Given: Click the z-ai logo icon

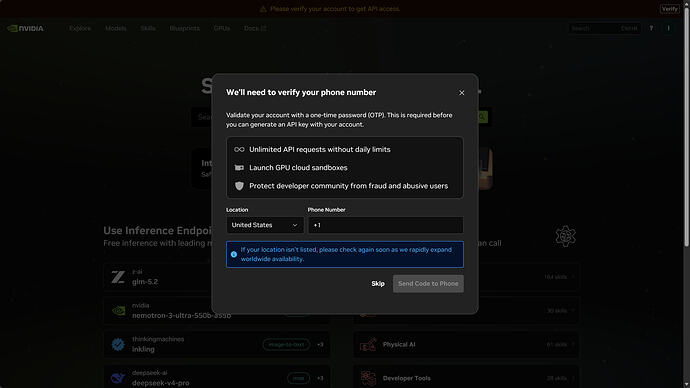Looking at the screenshot, I should point(117,277).
